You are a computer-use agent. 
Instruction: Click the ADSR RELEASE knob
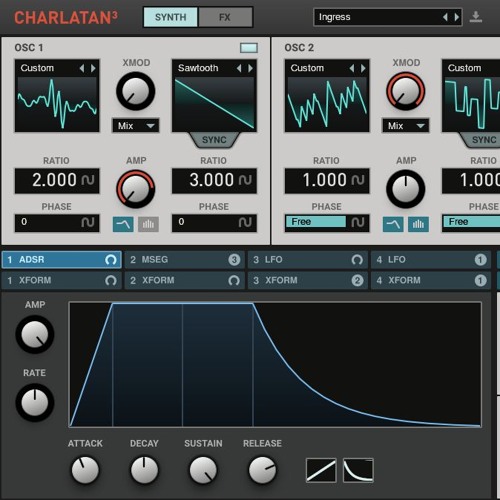[x=262, y=470]
